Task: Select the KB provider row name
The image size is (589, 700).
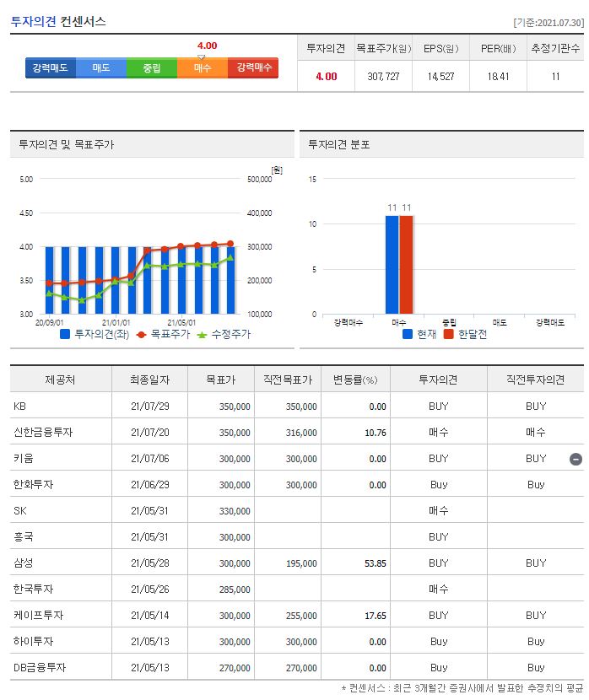Action: (x=19, y=407)
